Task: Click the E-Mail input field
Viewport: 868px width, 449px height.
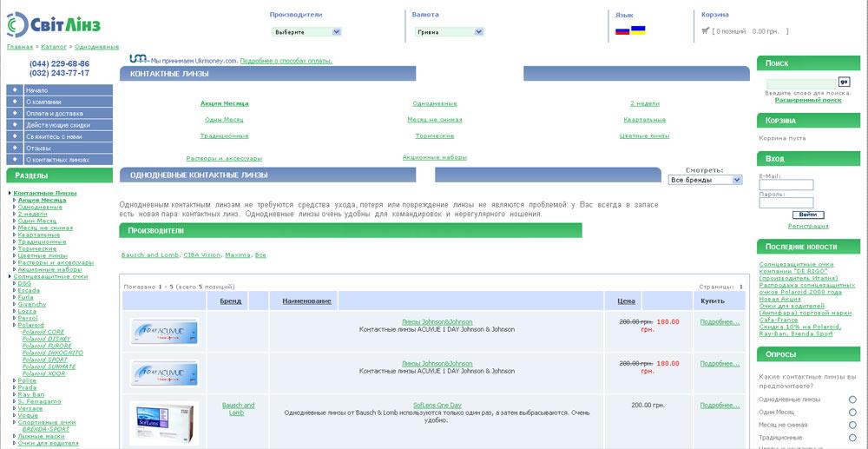Action: click(x=786, y=185)
